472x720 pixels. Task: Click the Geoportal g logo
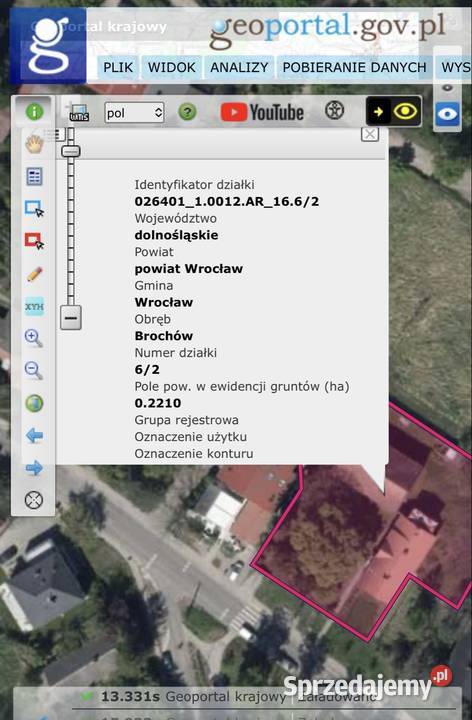coord(48,45)
